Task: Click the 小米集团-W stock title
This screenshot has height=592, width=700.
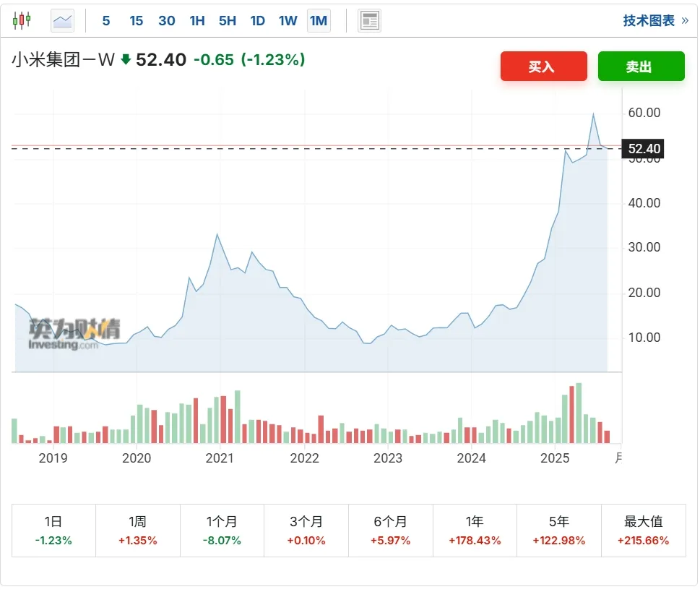Action: point(64,60)
